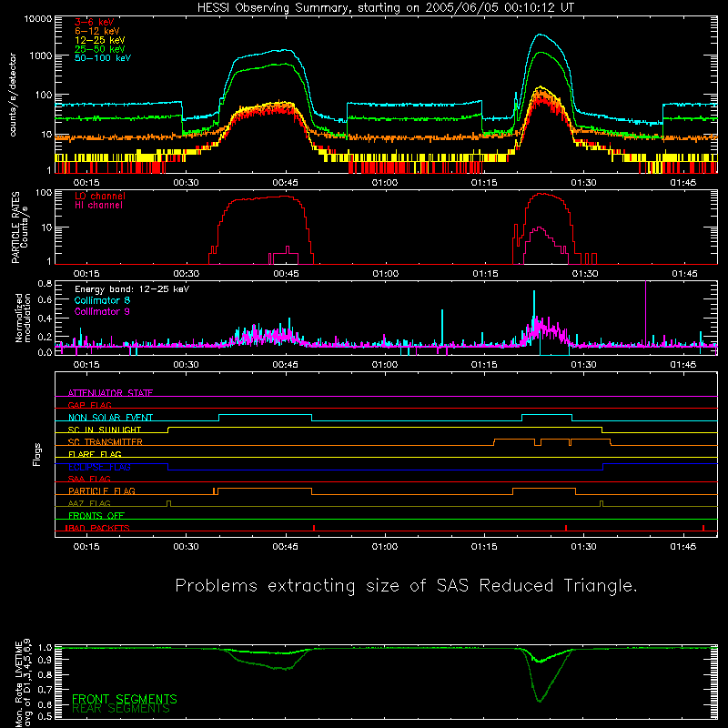Click the '10000' tick on the counts axis
Viewport: 728px width, 728px height.
[x=38, y=19]
